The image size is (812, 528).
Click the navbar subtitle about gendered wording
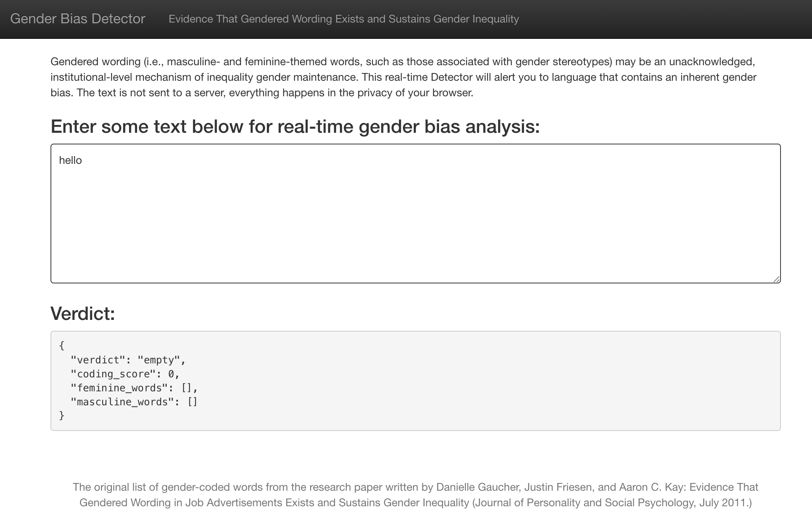click(x=343, y=18)
